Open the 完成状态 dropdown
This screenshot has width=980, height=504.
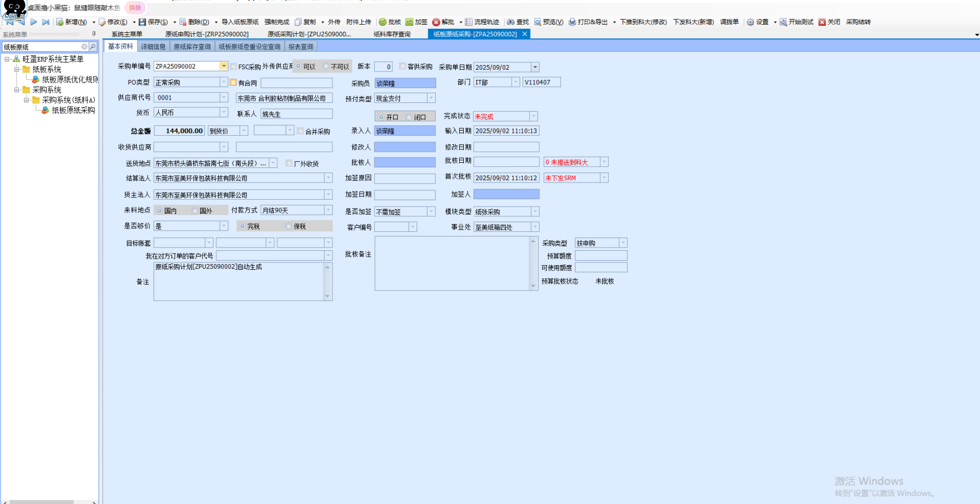(533, 116)
